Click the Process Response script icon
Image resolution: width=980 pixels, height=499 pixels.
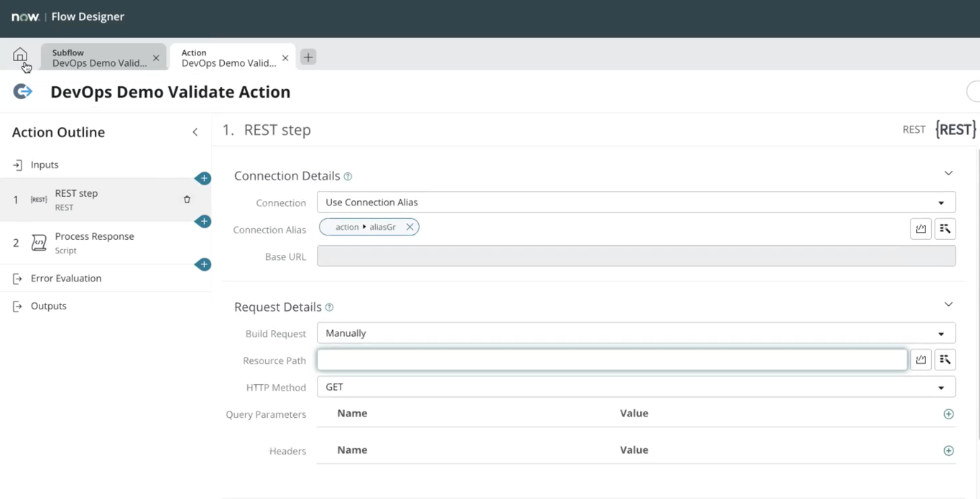click(x=39, y=243)
